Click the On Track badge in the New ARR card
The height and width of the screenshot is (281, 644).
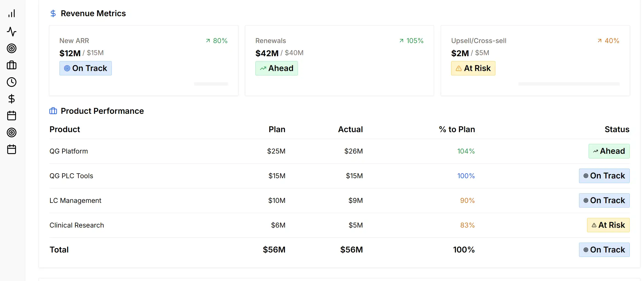[86, 68]
